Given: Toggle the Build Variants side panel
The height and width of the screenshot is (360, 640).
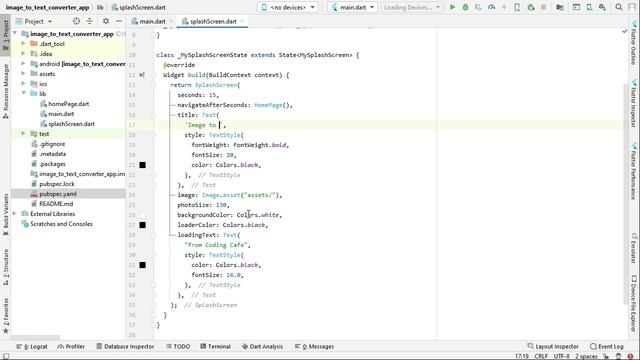Looking at the screenshot, I should (x=6, y=215).
